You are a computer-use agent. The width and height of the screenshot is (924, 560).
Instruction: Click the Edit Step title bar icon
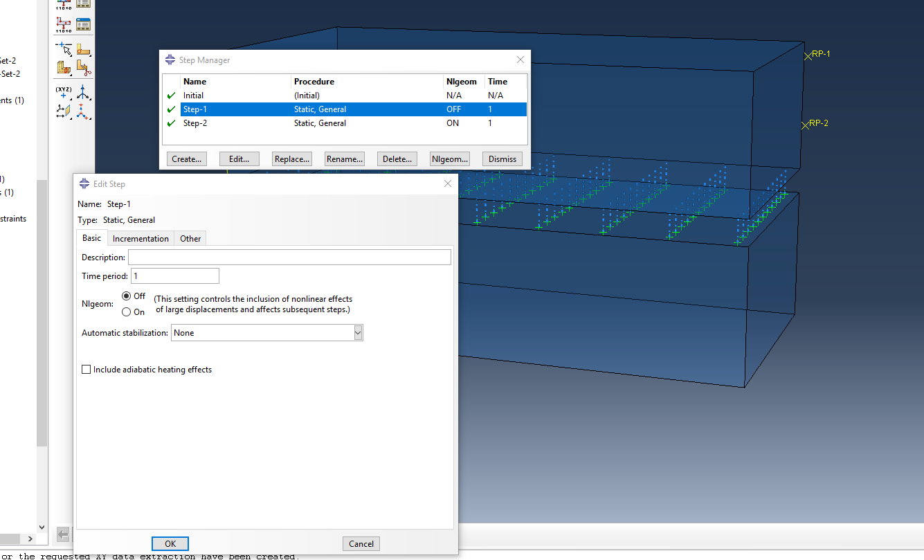point(84,184)
